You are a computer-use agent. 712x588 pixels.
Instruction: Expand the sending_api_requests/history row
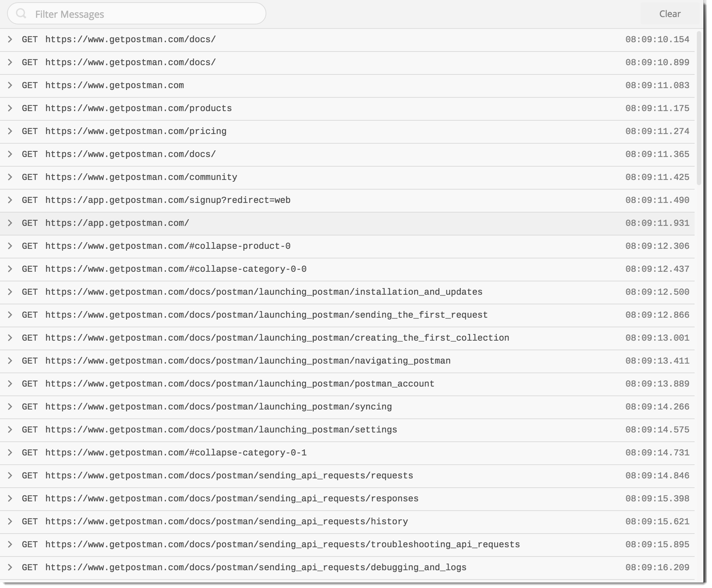pyautogui.click(x=10, y=521)
